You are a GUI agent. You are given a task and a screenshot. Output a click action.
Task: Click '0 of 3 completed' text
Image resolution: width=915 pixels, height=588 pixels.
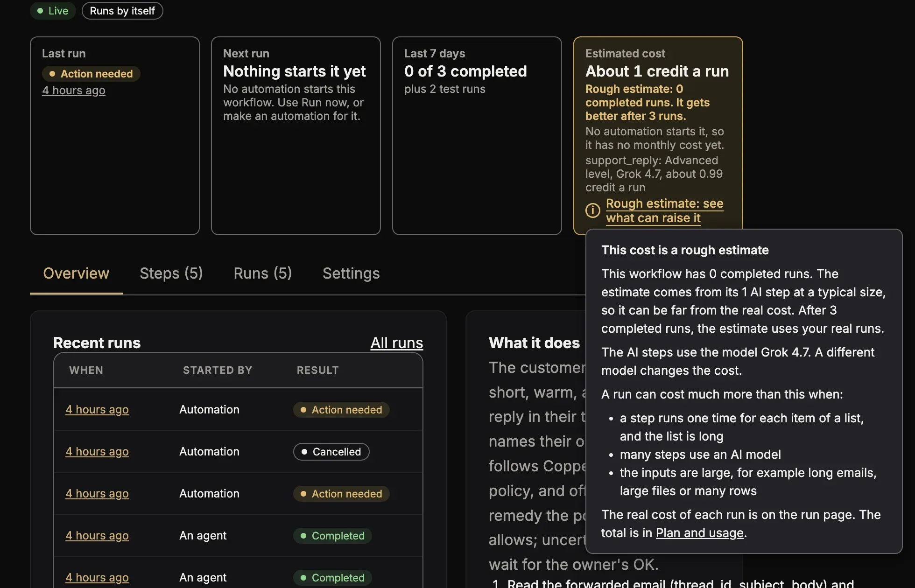465,71
